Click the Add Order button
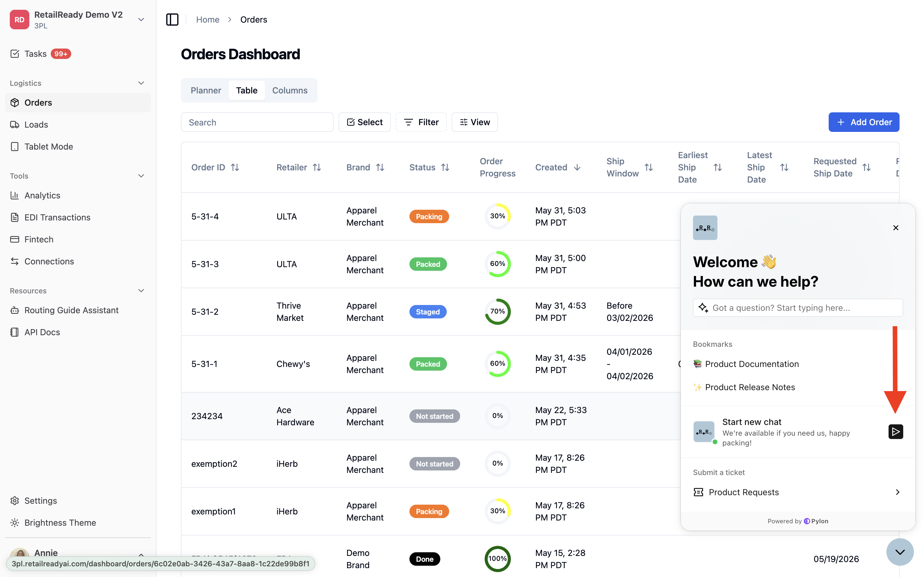The width and height of the screenshot is (924, 577). (x=864, y=122)
